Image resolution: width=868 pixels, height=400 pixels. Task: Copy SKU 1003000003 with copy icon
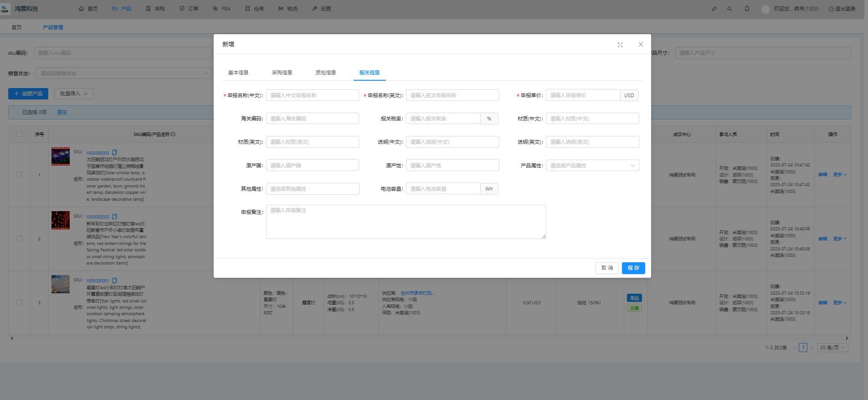pyautogui.click(x=115, y=153)
